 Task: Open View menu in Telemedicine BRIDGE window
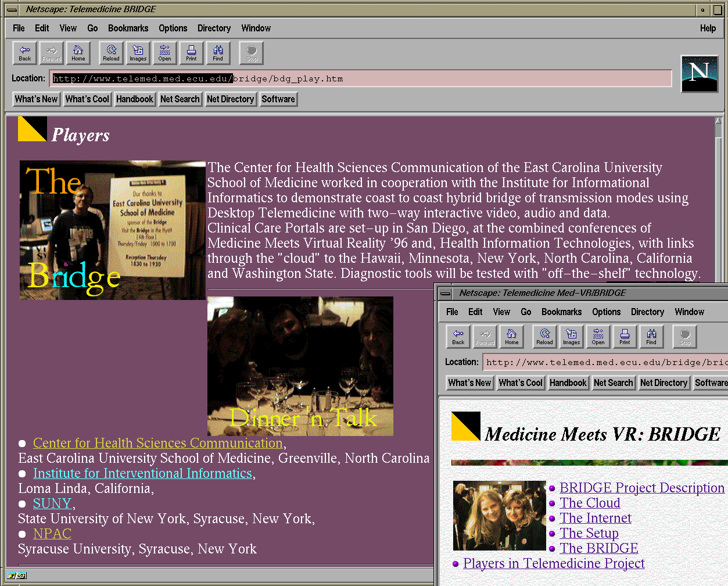68,28
